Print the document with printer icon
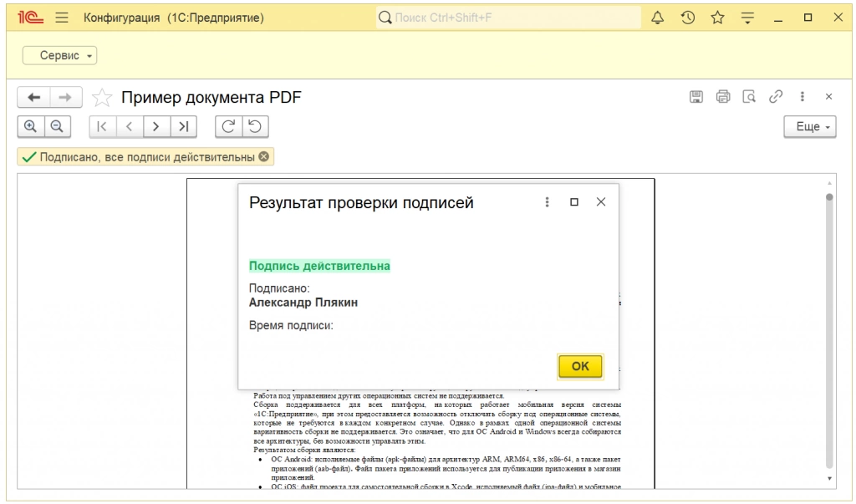Screen dimensions: 856x504 click(723, 97)
